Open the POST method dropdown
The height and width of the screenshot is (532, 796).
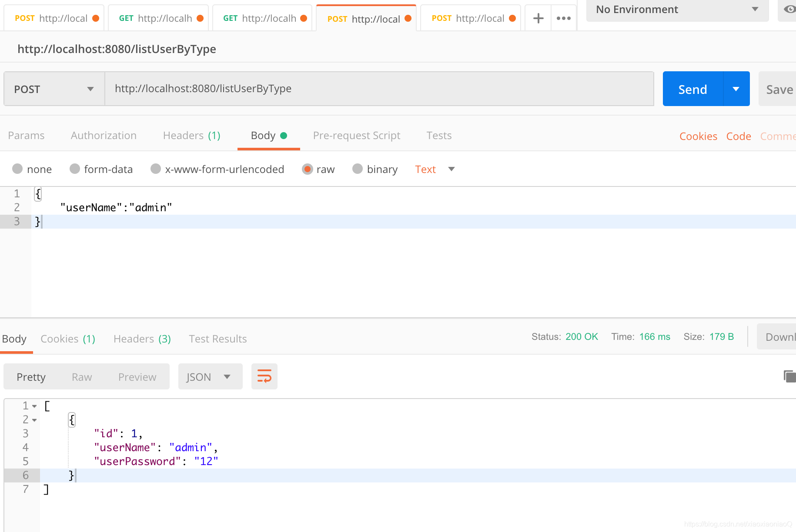(54, 89)
